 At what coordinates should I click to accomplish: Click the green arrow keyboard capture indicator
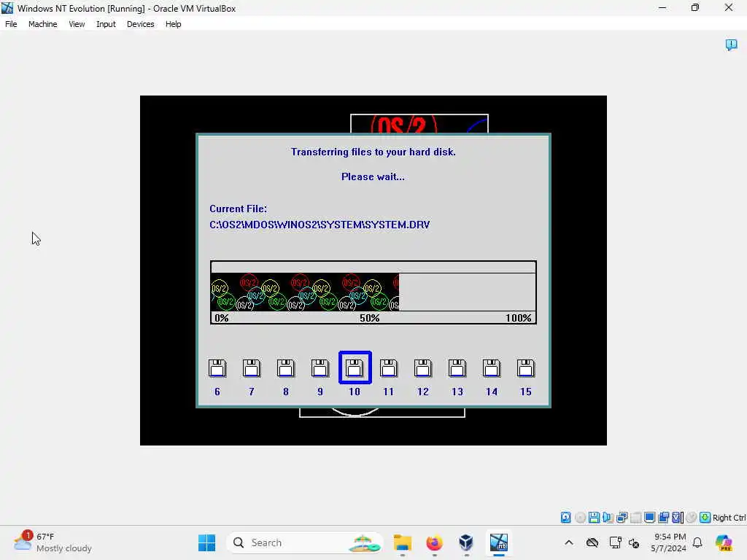point(705,518)
